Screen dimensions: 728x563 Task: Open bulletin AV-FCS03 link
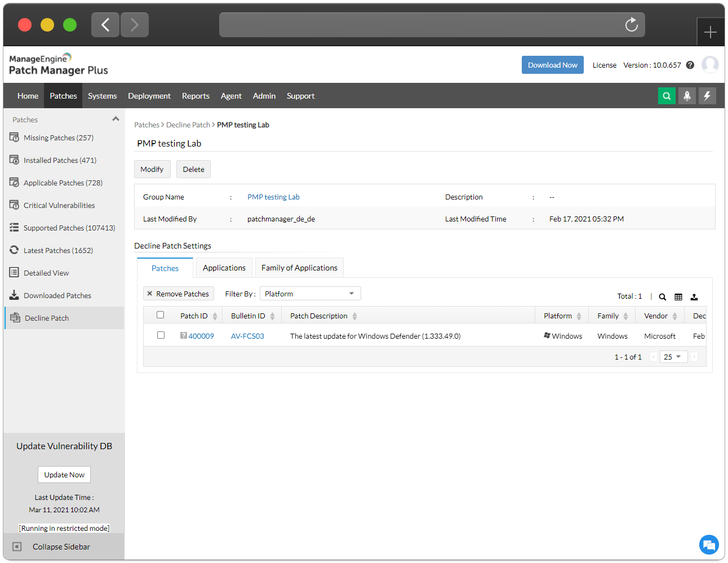(247, 336)
